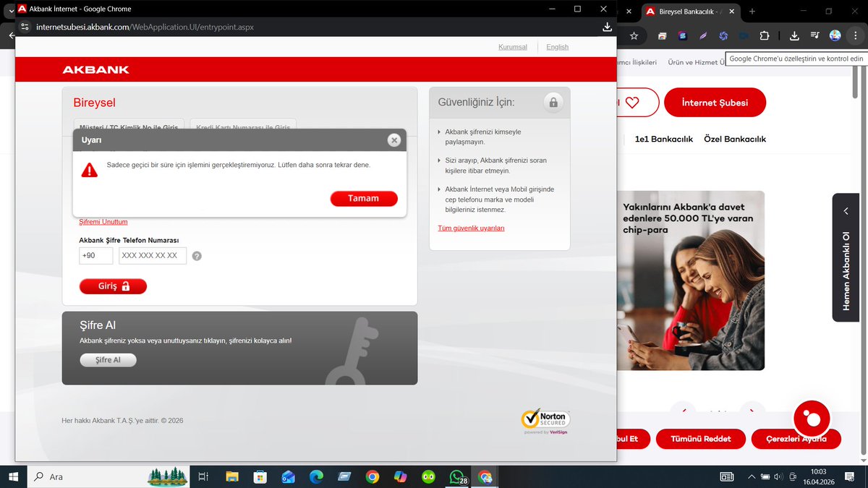868x488 pixels.
Task: Click Çerezleri Ayarla cookie button
Action: tap(795, 439)
